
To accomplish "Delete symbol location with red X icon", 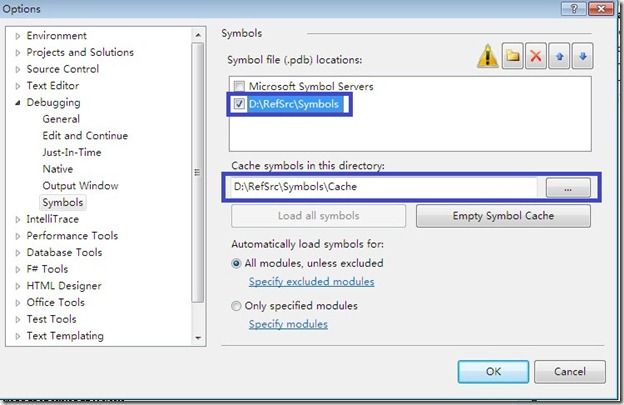I will tap(536, 56).
